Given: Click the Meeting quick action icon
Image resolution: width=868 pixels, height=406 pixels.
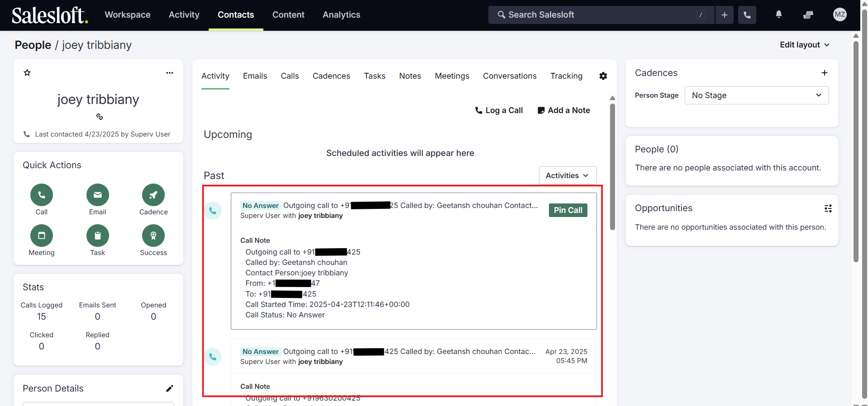Looking at the screenshot, I should tap(42, 236).
